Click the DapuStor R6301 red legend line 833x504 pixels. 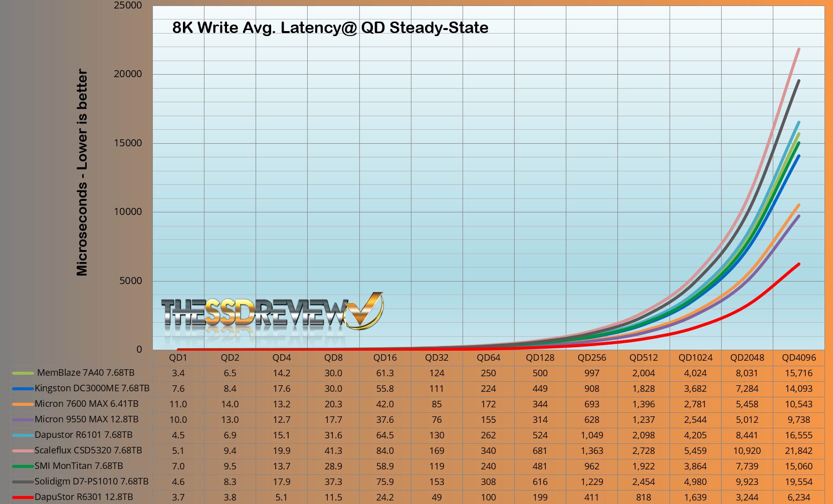point(23,497)
